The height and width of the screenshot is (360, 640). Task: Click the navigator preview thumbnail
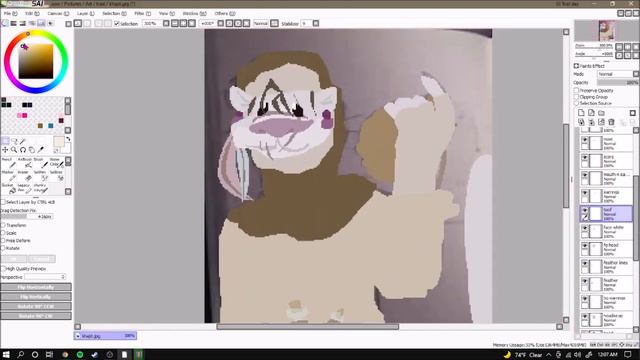(606, 31)
